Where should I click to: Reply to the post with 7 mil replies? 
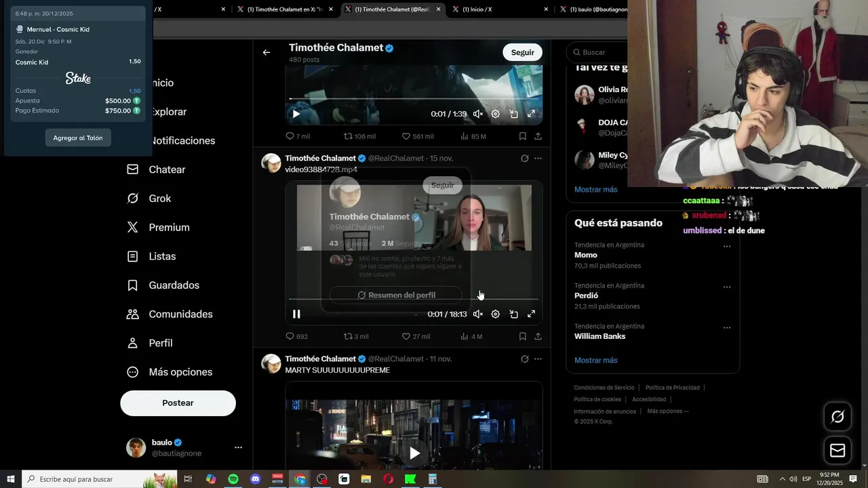click(x=298, y=136)
